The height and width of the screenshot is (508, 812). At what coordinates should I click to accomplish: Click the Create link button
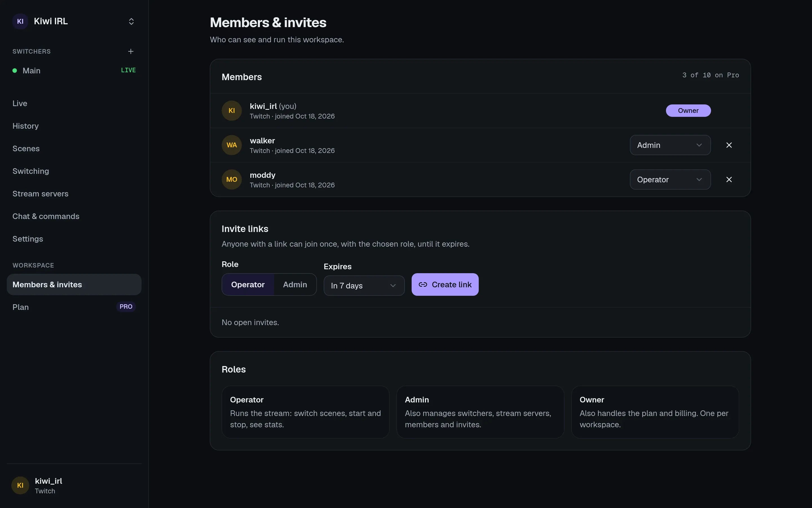point(445,284)
